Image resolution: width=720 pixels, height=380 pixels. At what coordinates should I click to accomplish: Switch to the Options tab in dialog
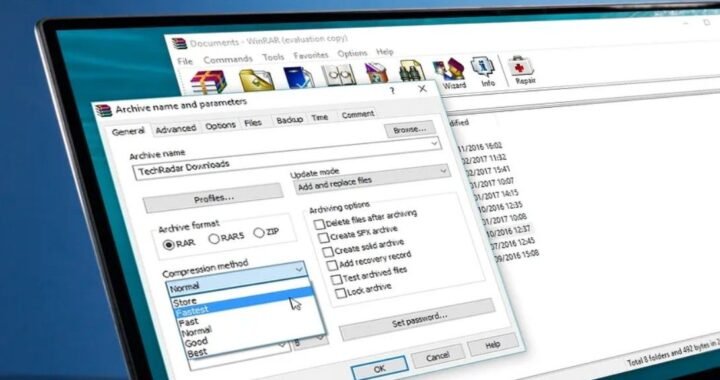(220, 125)
